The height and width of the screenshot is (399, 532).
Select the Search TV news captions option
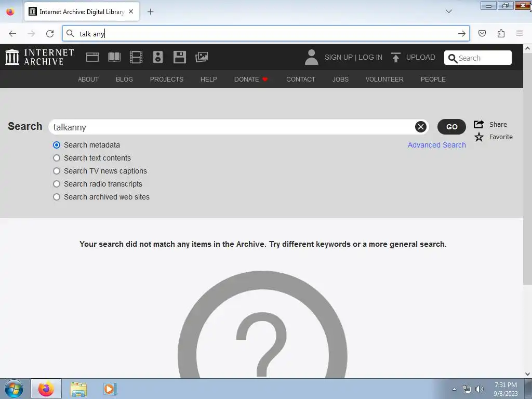(57, 171)
